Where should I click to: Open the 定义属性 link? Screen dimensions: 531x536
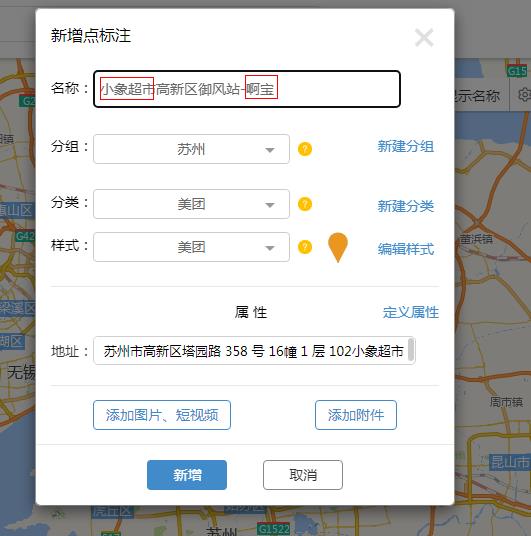[x=411, y=312]
